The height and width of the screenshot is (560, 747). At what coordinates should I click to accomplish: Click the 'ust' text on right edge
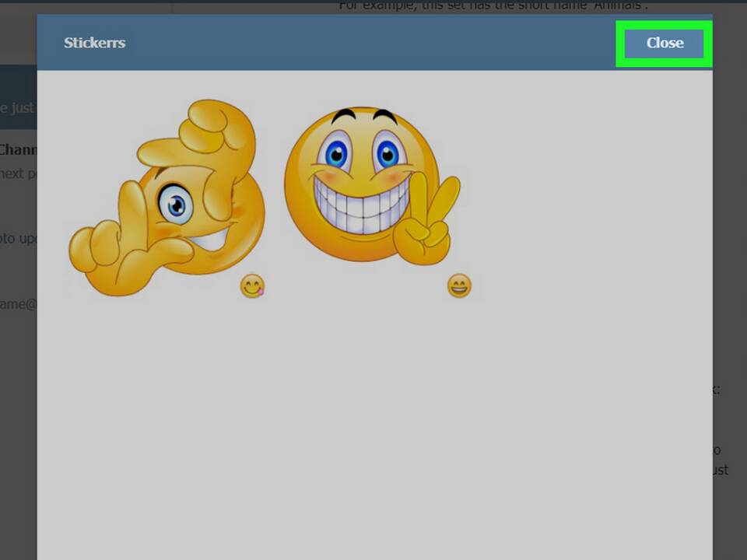[720, 470]
